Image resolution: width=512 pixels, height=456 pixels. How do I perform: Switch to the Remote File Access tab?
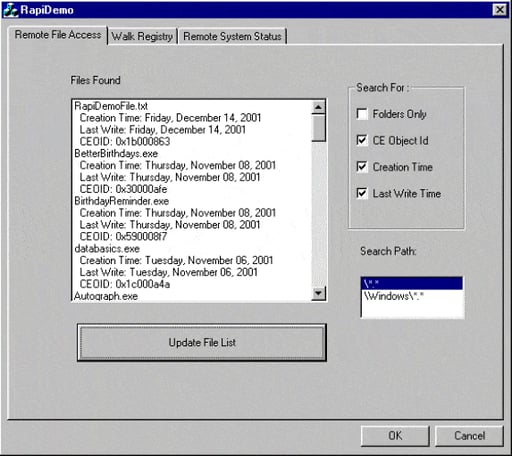click(58, 35)
